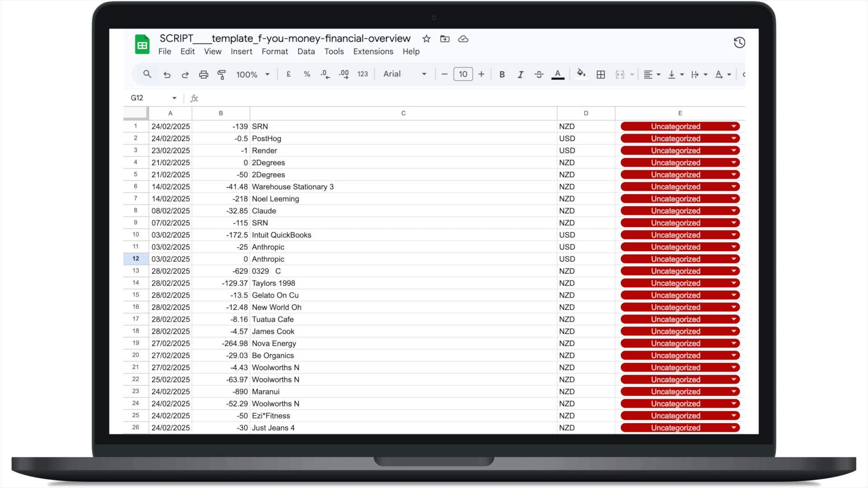The height and width of the screenshot is (488, 868).
Task: Click the fill color bucket icon
Action: pyautogui.click(x=581, y=74)
